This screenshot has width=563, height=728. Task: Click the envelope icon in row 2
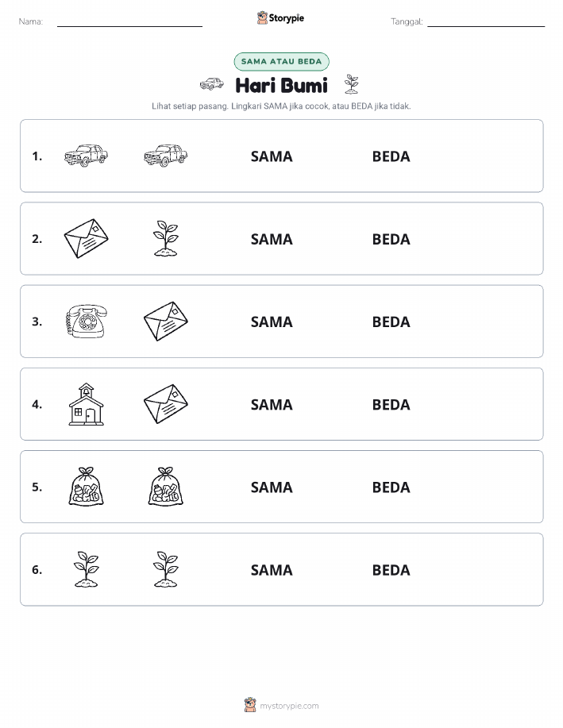[x=87, y=239]
